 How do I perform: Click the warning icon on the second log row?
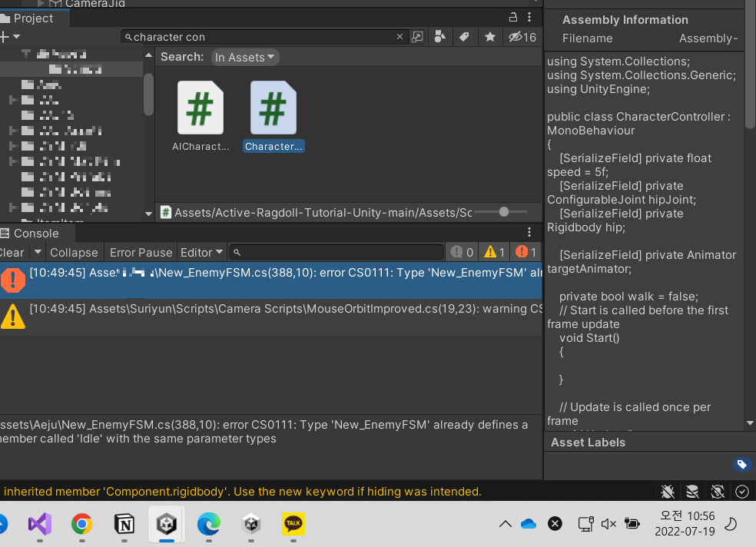point(13,317)
